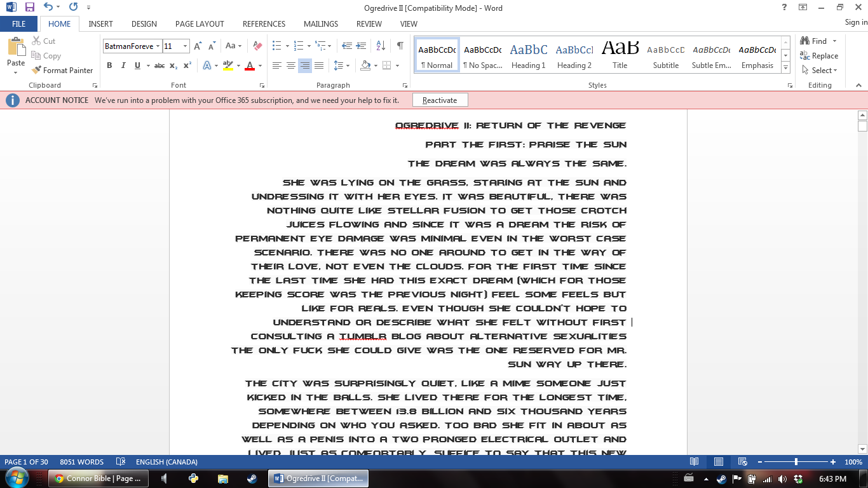Apply superscript formatting
The width and height of the screenshot is (868, 488).
(187, 65)
